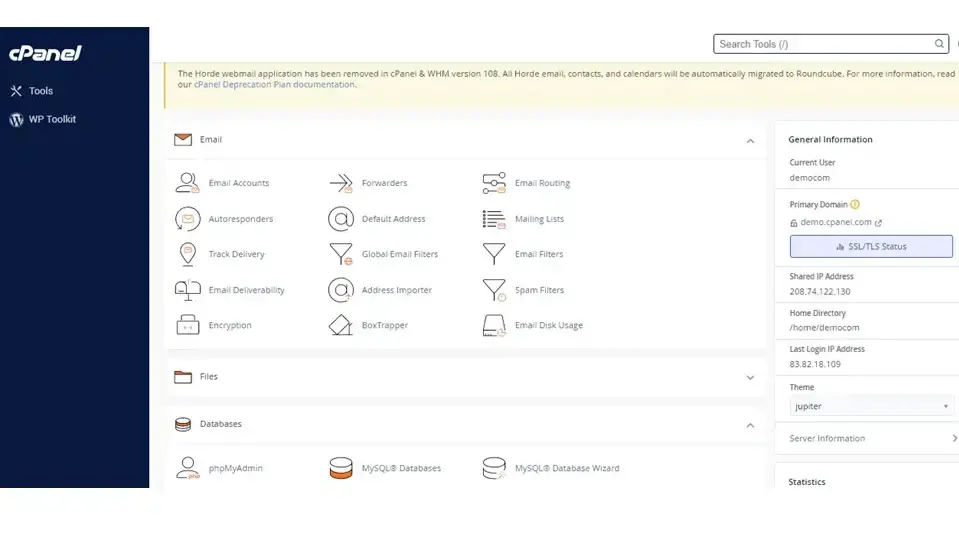Click the phpMyAdmin icon
Viewport: 959px width, 534px height.
coord(187,468)
